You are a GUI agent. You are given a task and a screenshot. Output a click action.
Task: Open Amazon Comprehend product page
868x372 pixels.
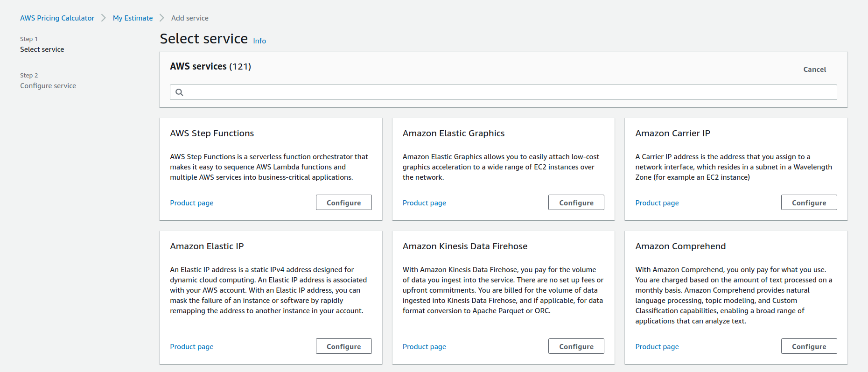tap(657, 346)
